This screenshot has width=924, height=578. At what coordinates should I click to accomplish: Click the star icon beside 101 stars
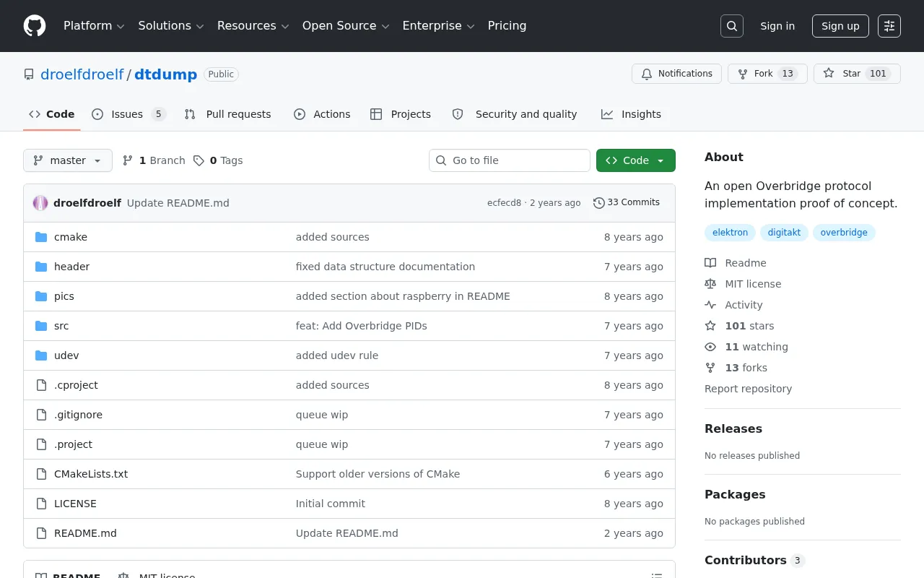pos(710,326)
